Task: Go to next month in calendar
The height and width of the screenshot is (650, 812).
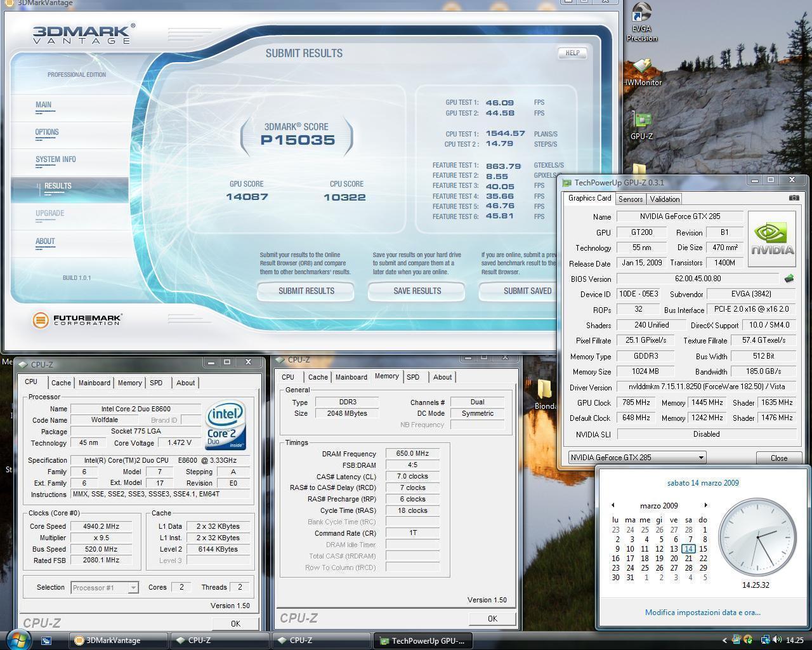Action: 705,505
